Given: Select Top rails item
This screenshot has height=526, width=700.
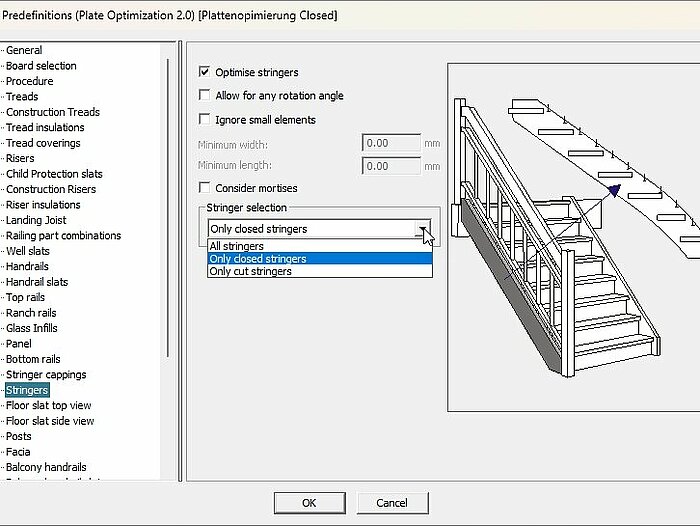Looking at the screenshot, I should 25,297.
